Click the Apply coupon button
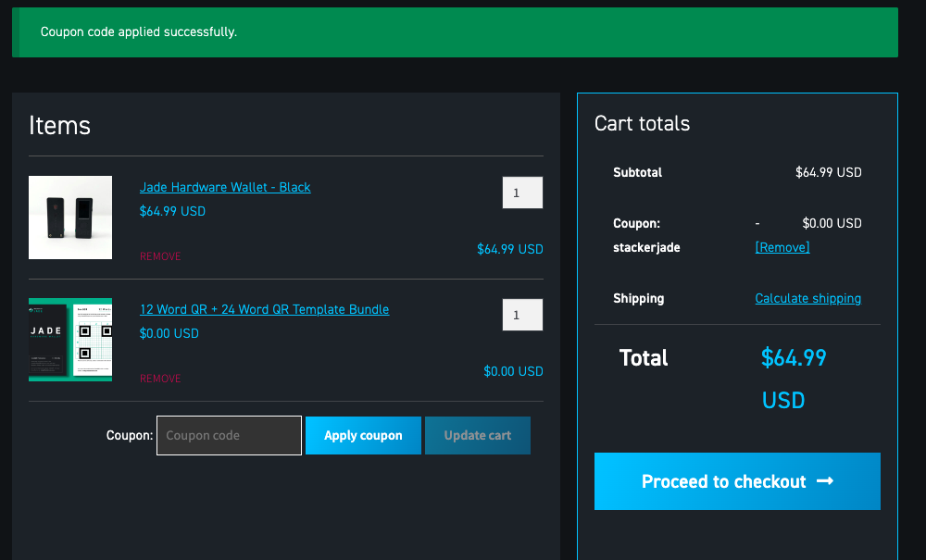926x560 pixels. [363, 435]
